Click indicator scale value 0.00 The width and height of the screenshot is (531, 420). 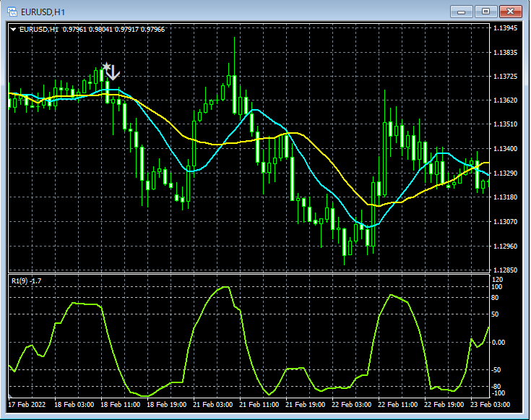point(498,343)
